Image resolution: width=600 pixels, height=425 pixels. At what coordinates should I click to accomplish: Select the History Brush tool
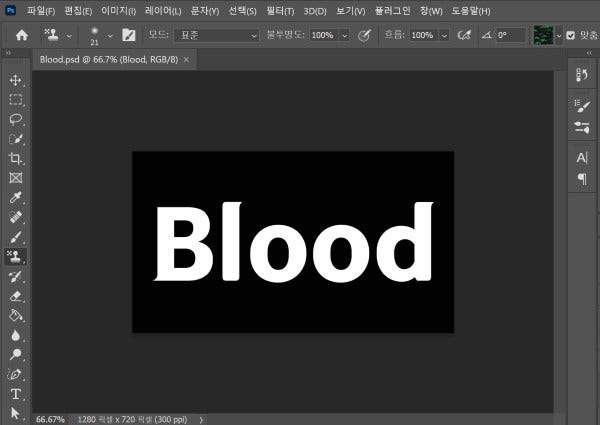click(x=15, y=277)
